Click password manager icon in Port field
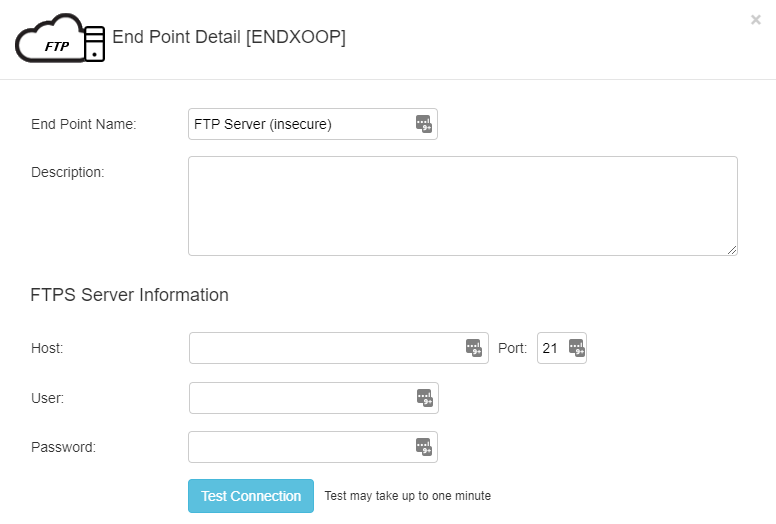 pyautogui.click(x=576, y=348)
